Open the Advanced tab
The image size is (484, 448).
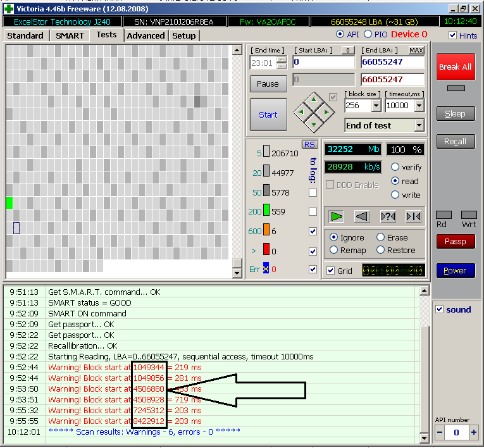coord(146,35)
